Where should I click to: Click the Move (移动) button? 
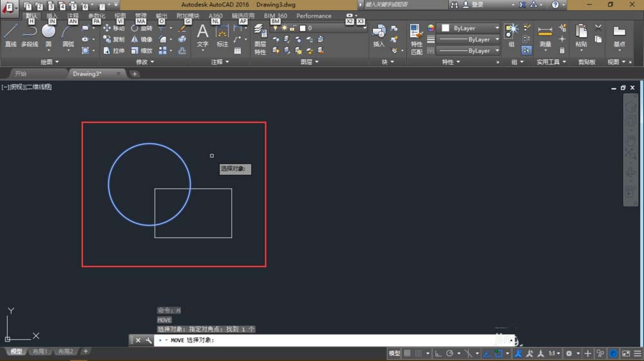114,28
